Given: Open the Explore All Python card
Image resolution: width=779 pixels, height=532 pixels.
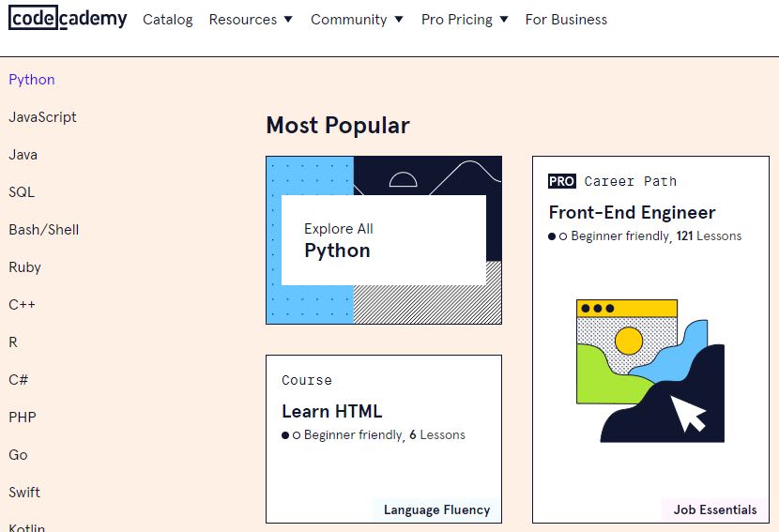Looking at the screenshot, I should pyautogui.click(x=384, y=240).
